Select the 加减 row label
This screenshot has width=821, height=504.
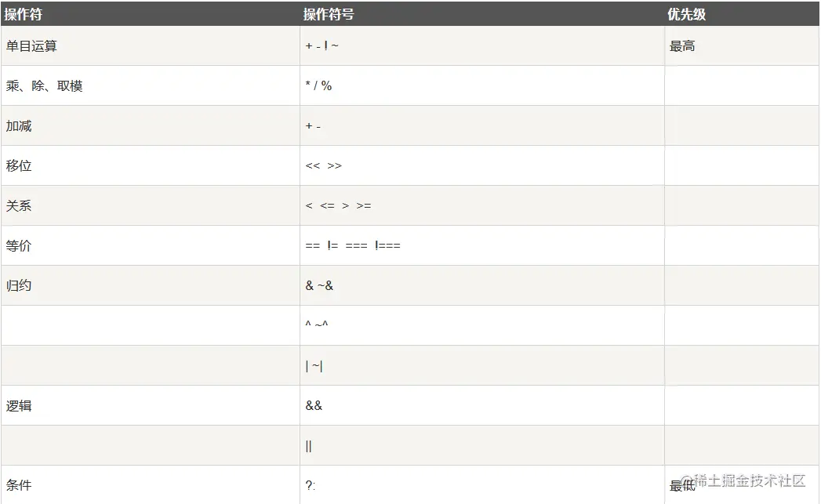point(19,126)
